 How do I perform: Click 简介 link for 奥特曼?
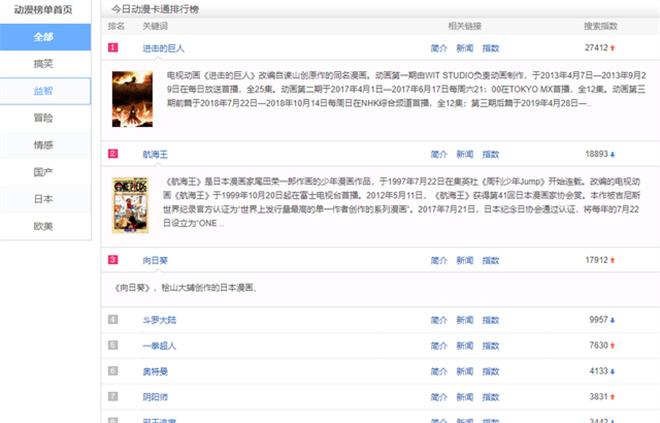click(439, 372)
